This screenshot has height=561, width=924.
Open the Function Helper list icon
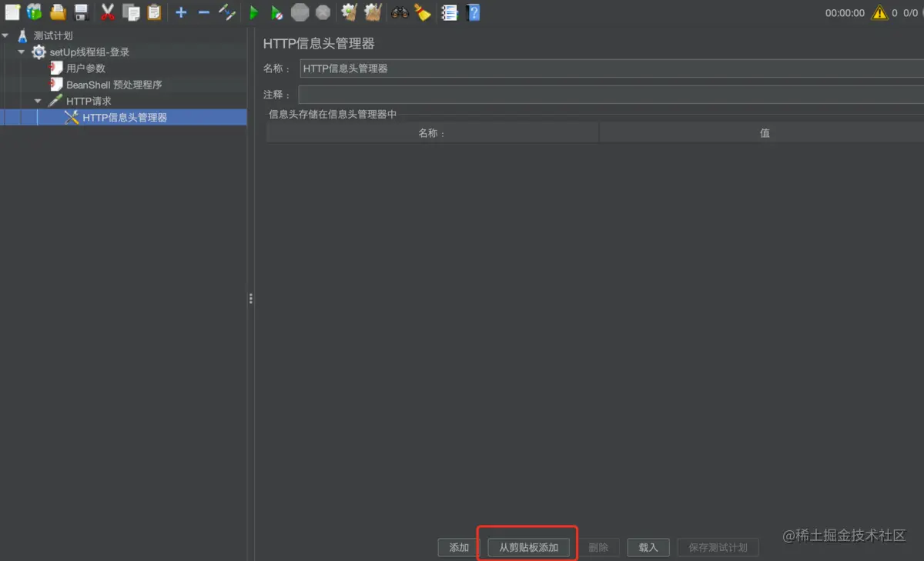[x=449, y=12]
